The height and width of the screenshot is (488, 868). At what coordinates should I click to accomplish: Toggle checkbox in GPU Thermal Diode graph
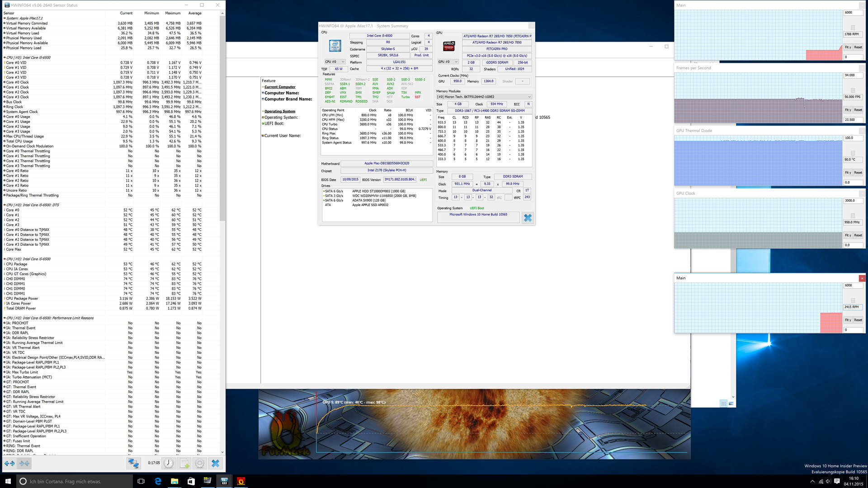pyautogui.click(x=853, y=153)
